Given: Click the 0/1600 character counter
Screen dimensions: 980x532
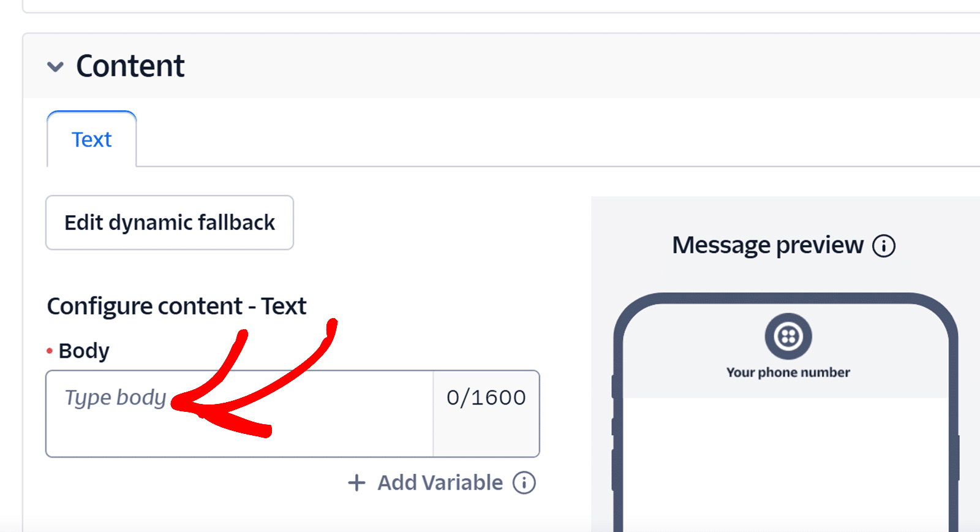Looking at the screenshot, I should (486, 397).
